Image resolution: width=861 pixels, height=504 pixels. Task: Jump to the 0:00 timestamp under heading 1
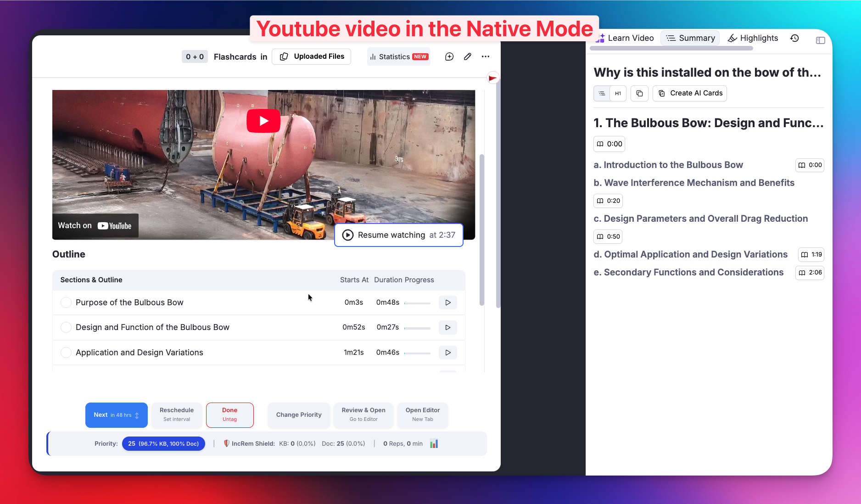tap(609, 144)
